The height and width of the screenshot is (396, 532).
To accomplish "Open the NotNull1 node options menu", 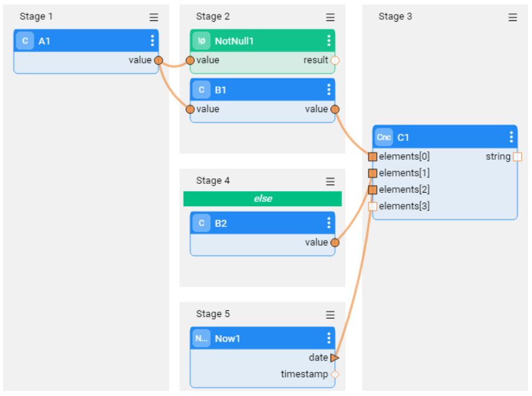I will (x=329, y=41).
